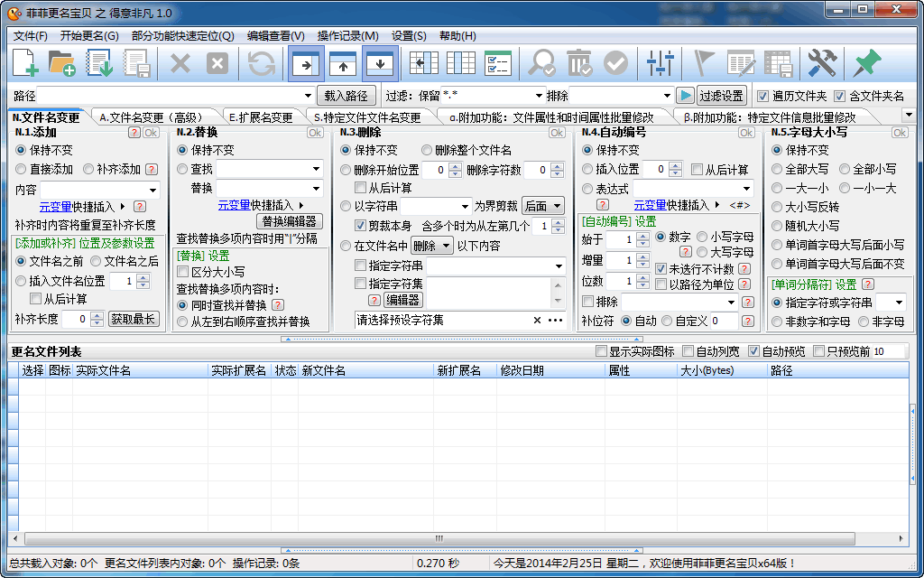Click the new file icon in toolbar
Image resolution: width=924 pixels, height=578 pixels.
(25, 63)
